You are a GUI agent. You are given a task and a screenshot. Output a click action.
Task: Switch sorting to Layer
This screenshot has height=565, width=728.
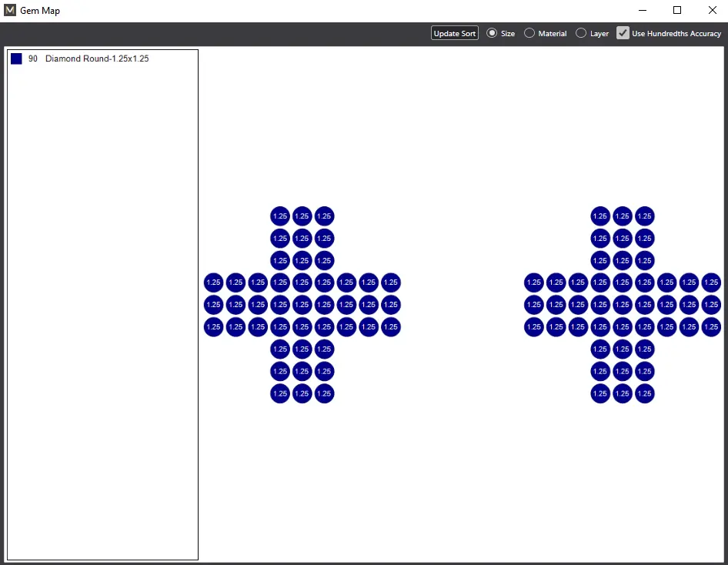pos(581,33)
